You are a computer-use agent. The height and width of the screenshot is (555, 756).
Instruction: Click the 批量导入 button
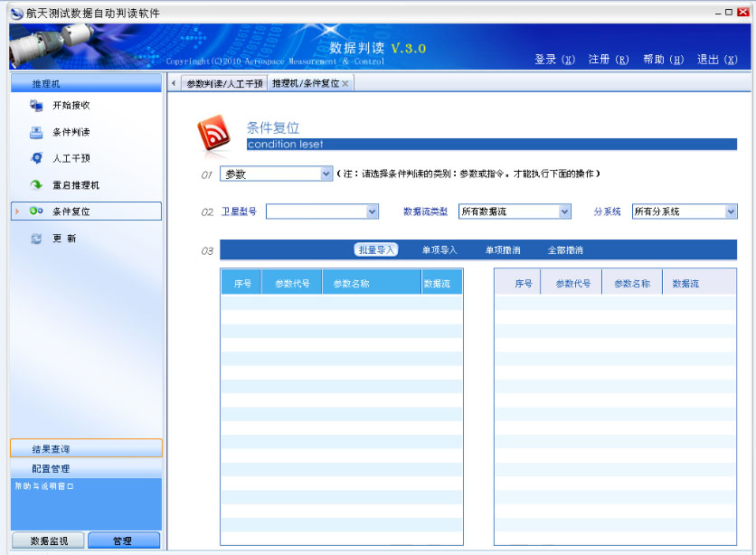point(376,249)
